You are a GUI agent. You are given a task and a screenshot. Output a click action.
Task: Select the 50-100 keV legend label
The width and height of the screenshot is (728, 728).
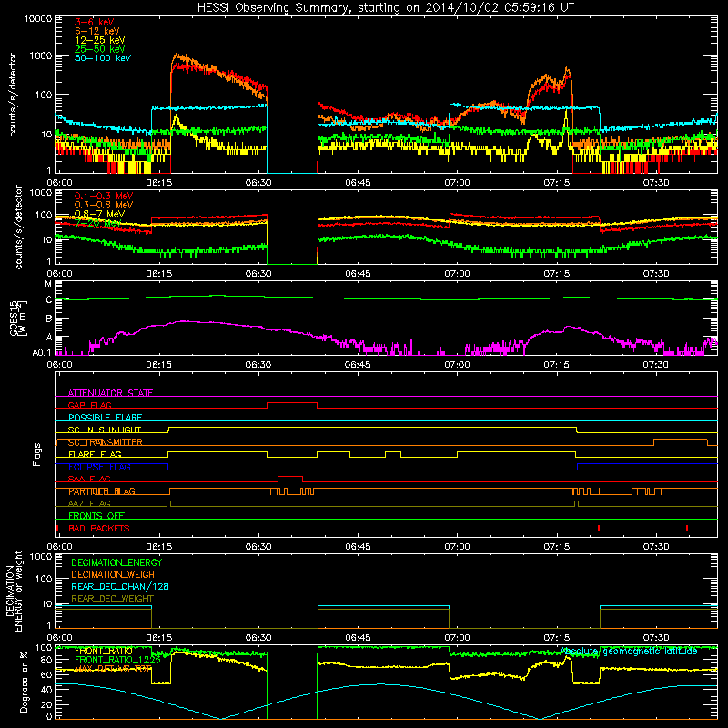(103, 58)
